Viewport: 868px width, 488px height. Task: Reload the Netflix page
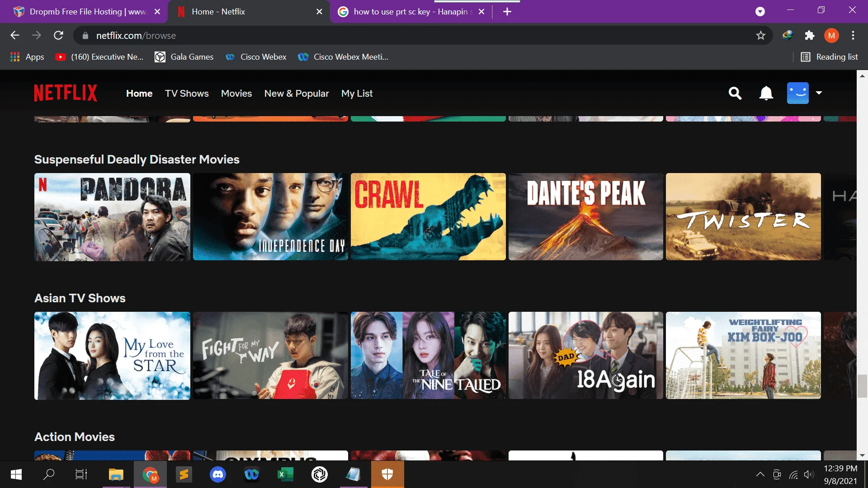58,35
